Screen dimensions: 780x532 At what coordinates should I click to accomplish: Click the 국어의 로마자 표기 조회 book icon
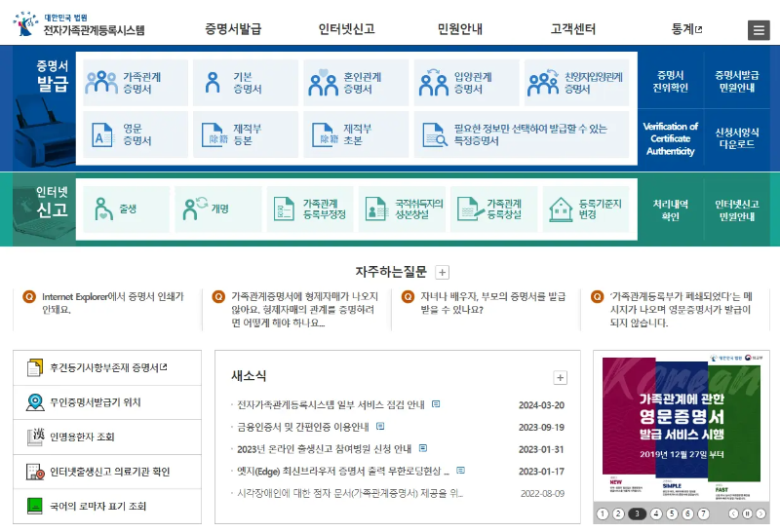click(34, 506)
